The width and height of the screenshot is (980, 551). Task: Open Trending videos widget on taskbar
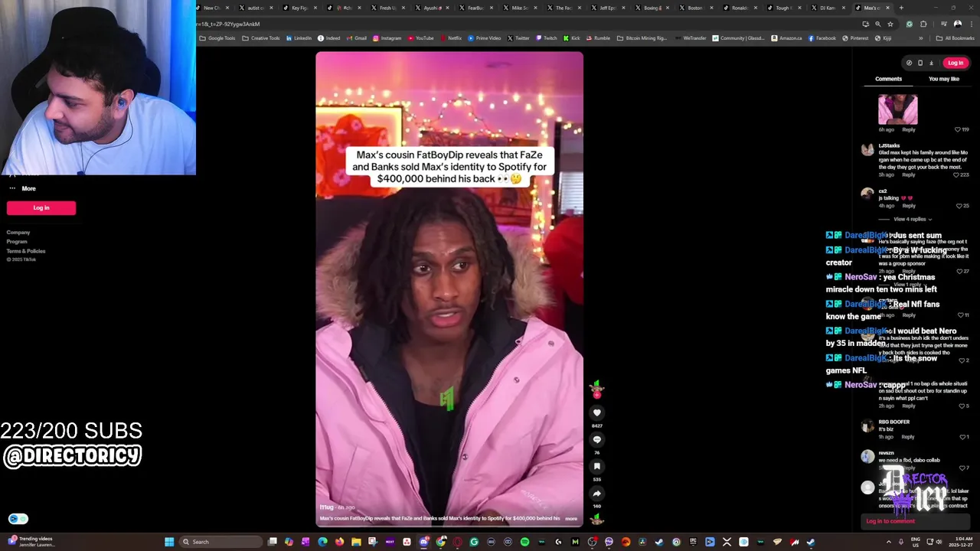coord(31,542)
